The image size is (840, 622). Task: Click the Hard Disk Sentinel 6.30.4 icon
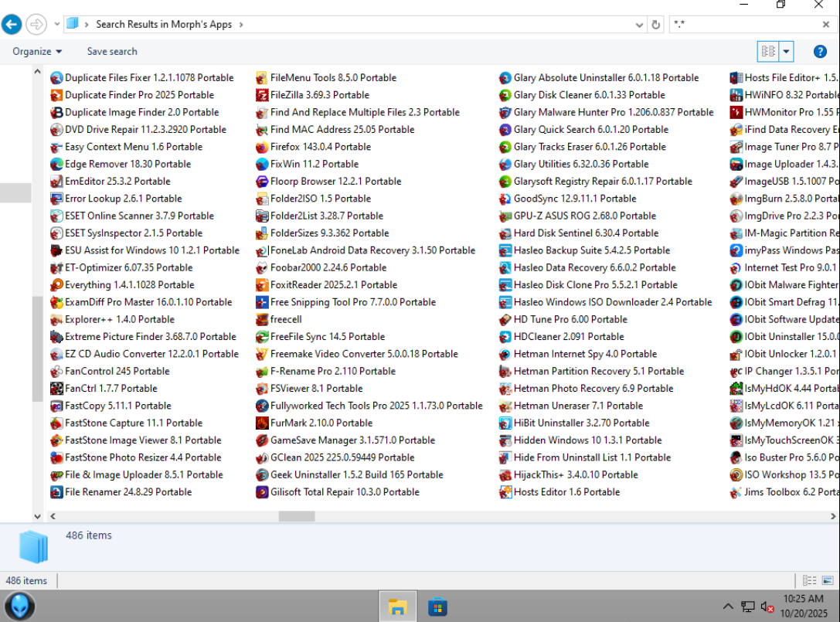pos(505,233)
